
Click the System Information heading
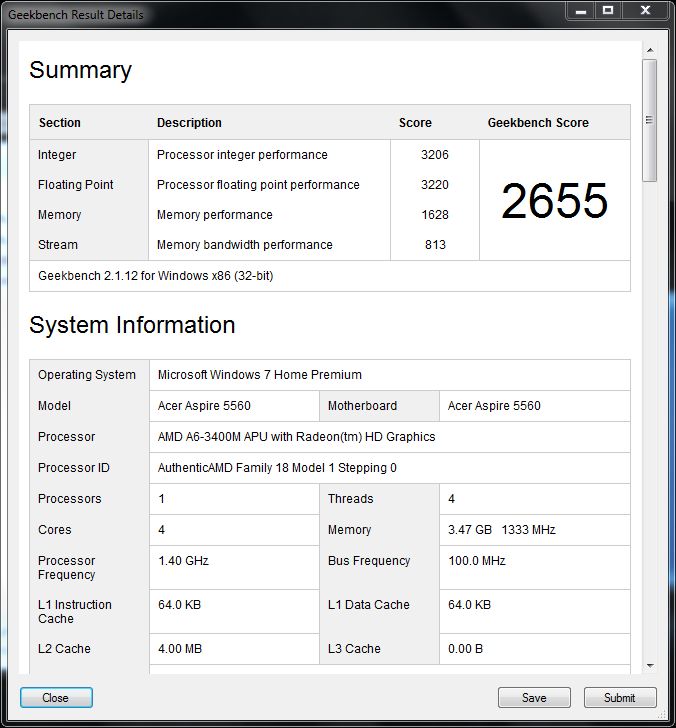[x=132, y=325]
